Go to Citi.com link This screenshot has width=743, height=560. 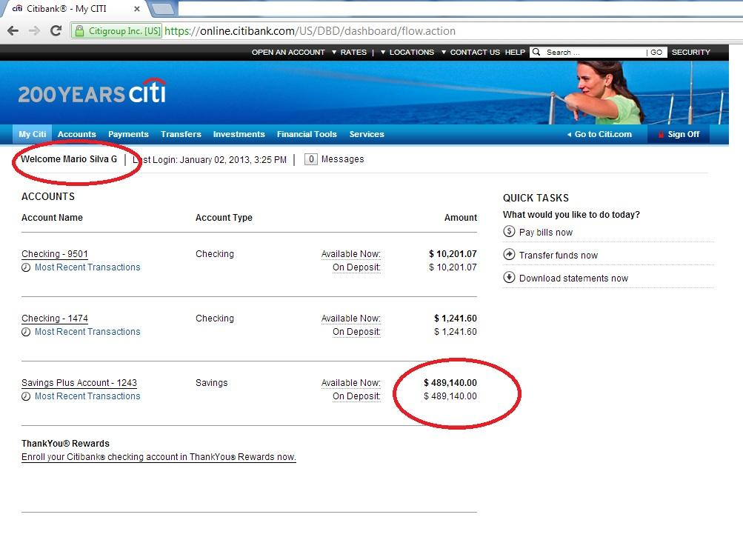coord(599,134)
